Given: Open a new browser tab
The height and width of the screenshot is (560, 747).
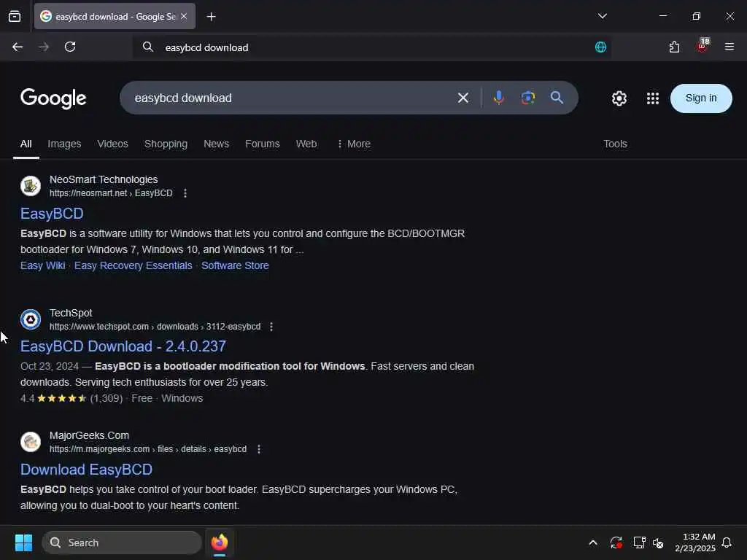Looking at the screenshot, I should (x=211, y=17).
